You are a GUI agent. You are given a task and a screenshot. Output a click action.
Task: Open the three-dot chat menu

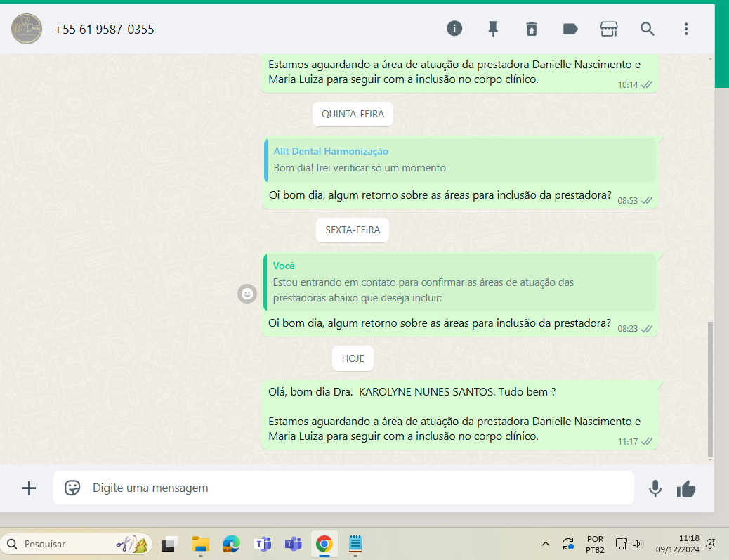685,29
